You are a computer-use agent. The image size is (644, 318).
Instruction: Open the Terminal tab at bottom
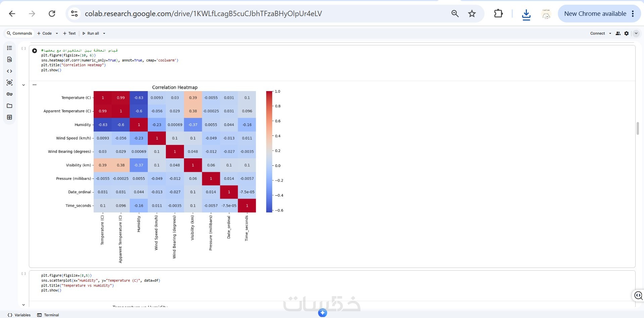(x=48, y=315)
